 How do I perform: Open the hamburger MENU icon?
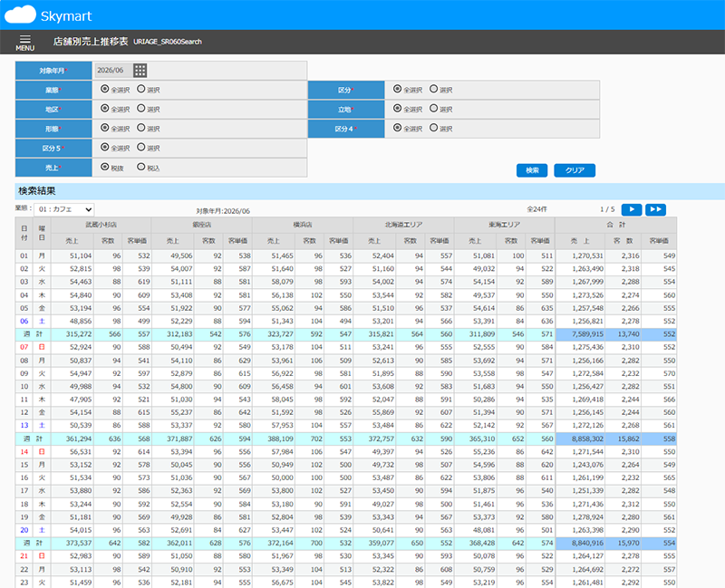coord(25,42)
